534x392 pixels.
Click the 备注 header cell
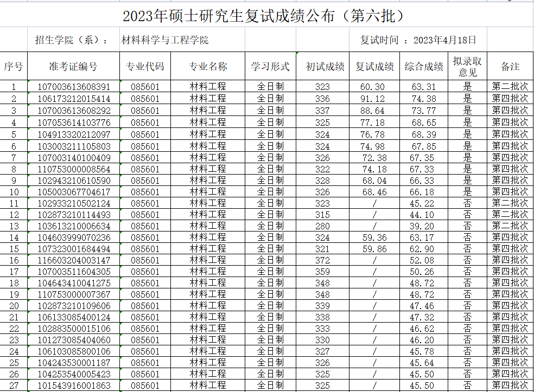(510, 67)
